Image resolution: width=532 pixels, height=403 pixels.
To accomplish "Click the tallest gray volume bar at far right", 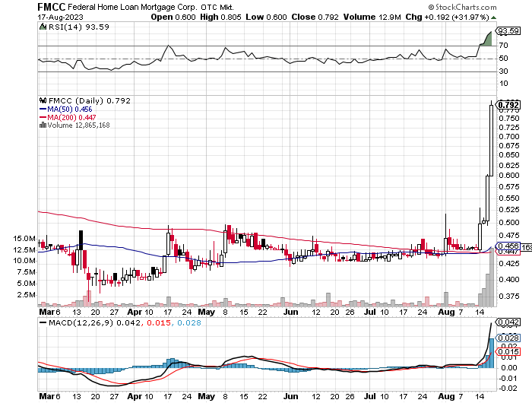I will tap(491, 277).
